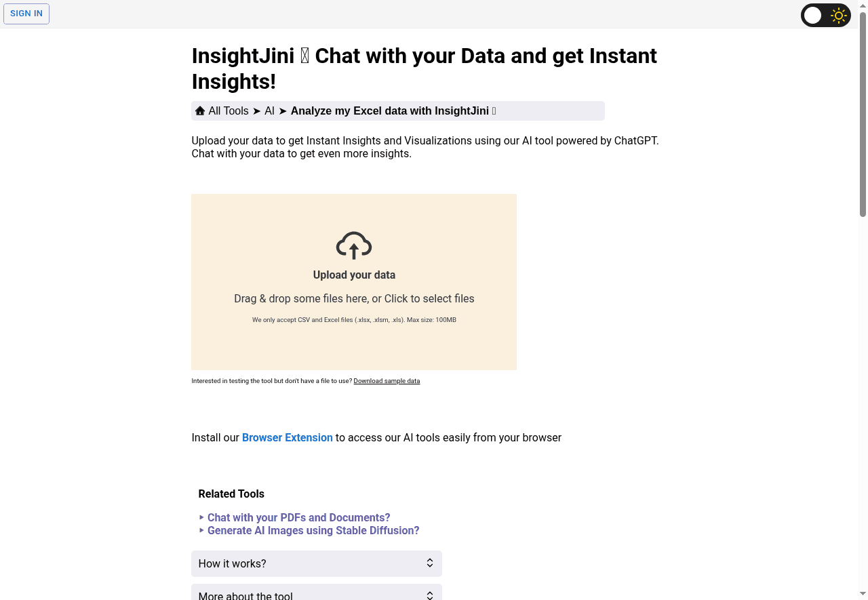
Task: Click the home icon in the breadcrumb
Action: [200, 111]
